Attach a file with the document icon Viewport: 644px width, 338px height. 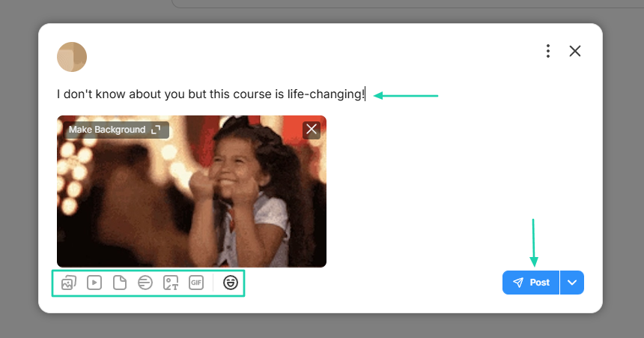[x=120, y=283]
